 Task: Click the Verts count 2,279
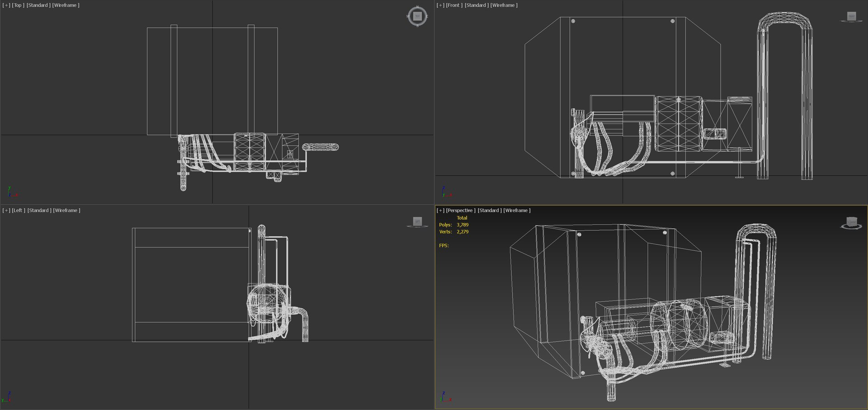[462, 232]
